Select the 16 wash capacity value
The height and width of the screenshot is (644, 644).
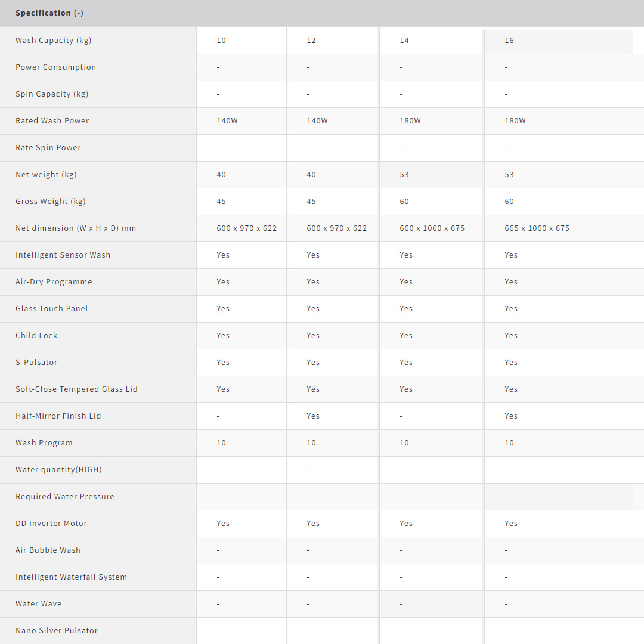tap(509, 41)
